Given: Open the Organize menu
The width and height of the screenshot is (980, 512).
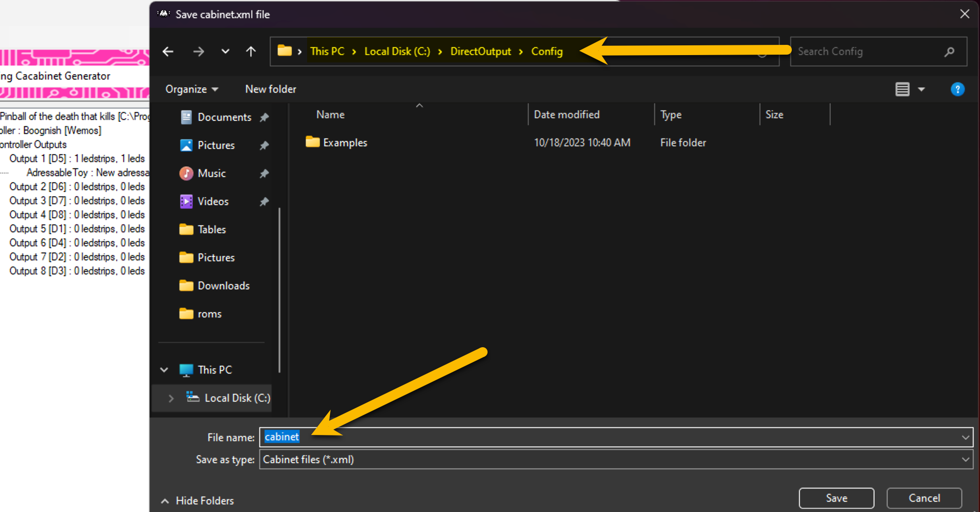Looking at the screenshot, I should click(x=191, y=89).
